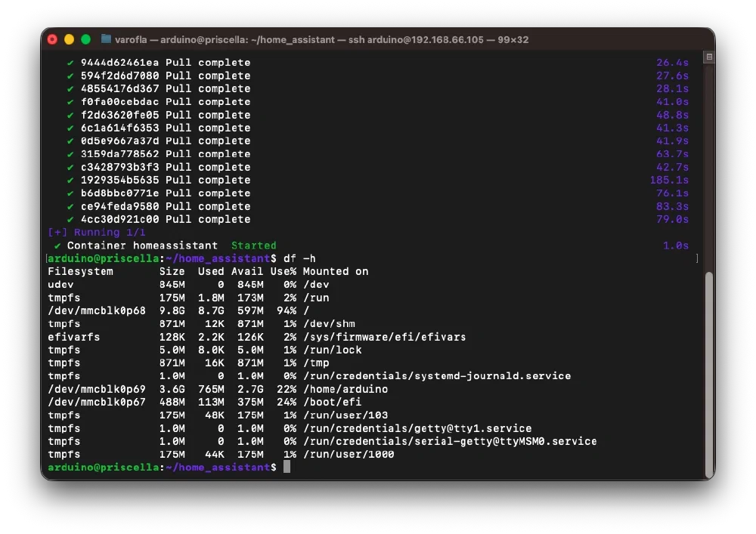Click the /boot/efi mount path
The image size is (756, 534).
point(332,402)
